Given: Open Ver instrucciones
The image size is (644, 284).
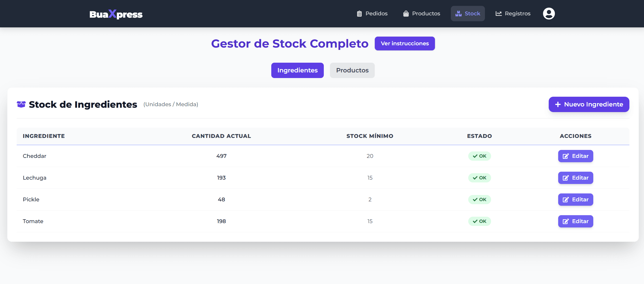Looking at the screenshot, I should 404,43.
